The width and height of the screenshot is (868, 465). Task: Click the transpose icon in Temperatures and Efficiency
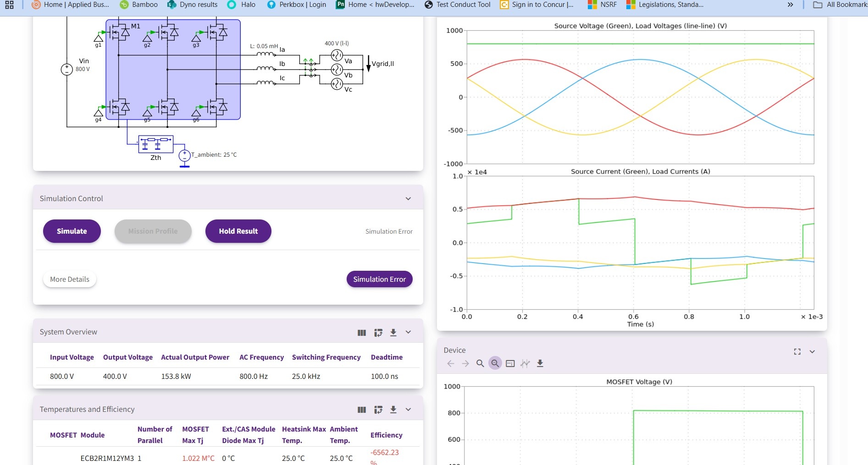[378, 410]
